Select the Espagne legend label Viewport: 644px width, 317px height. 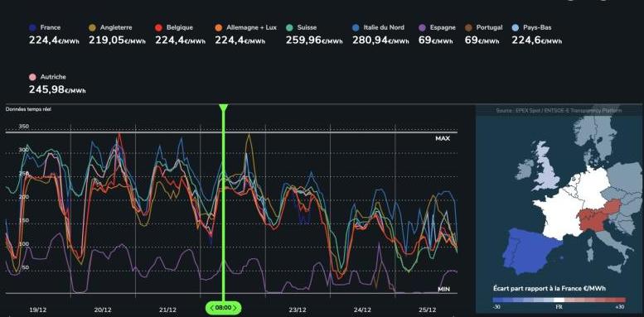coord(443,27)
